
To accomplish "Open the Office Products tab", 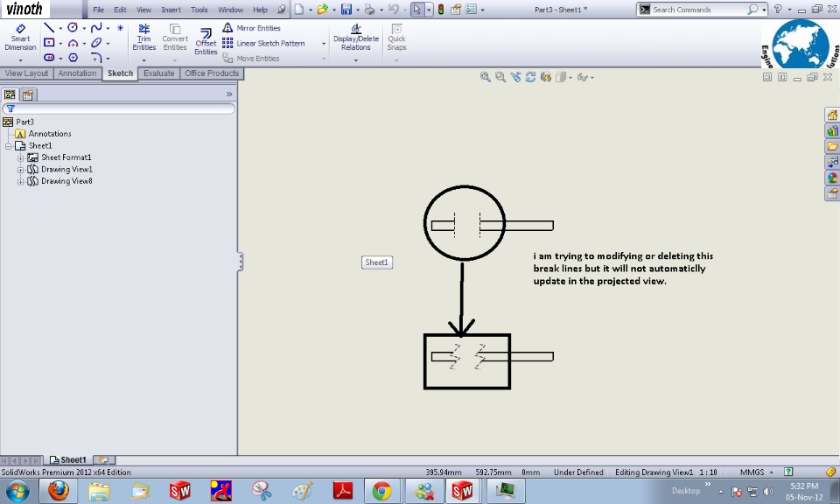I will click(x=212, y=73).
